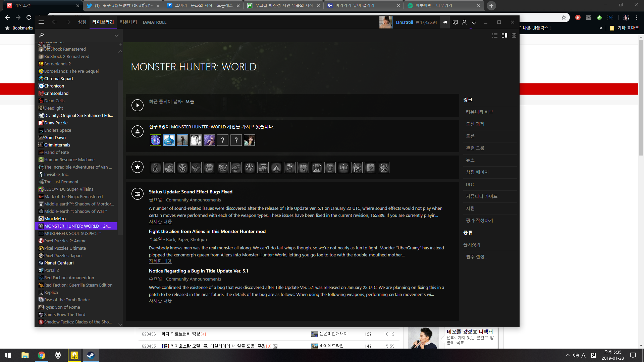This screenshot has height=362, width=644.
Task: Switch to grid view layout
Action: [514, 35]
